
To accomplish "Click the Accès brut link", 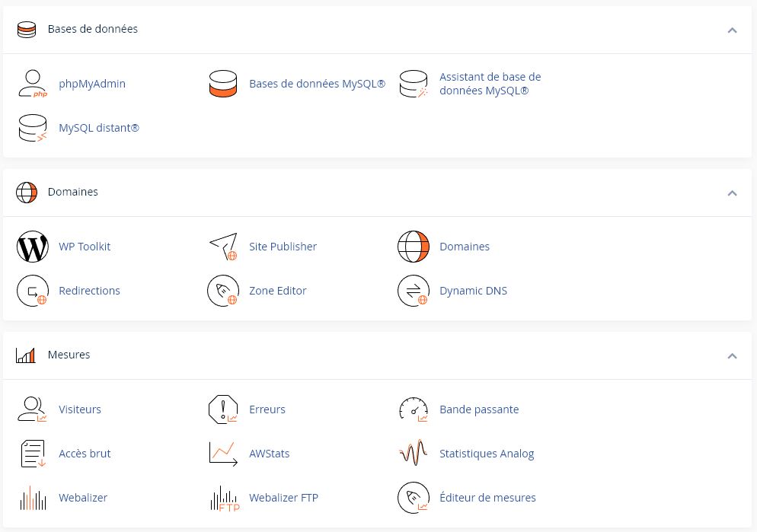I will point(85,454).
